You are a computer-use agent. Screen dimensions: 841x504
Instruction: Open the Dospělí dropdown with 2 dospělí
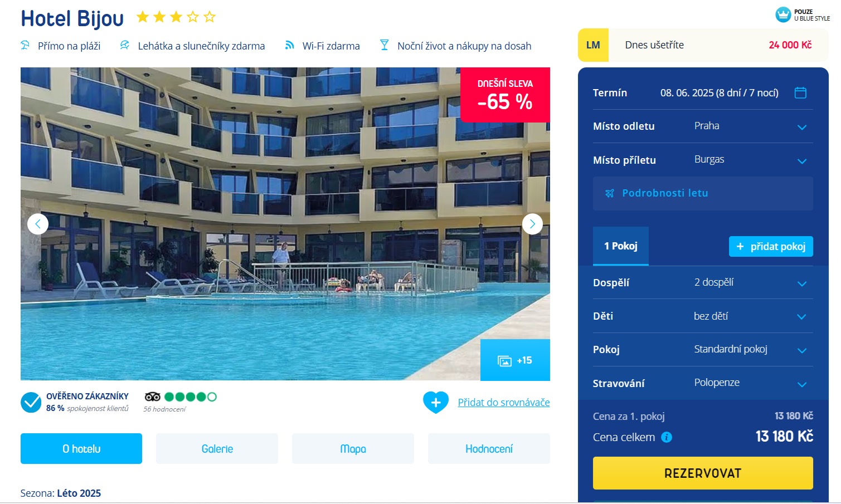[x=703, y=283]
